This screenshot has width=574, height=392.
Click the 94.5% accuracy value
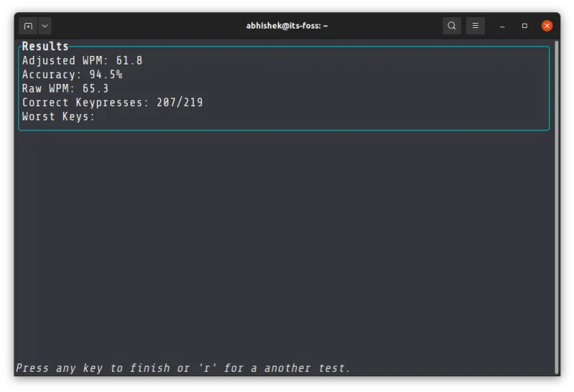tap(105, 75)
